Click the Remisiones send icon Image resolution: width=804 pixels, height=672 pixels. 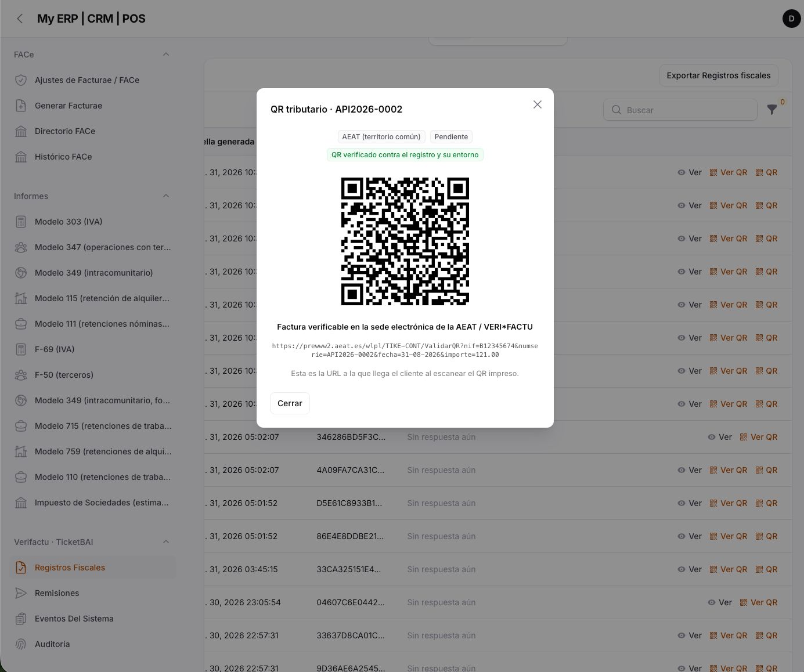[x=21, y=593]
